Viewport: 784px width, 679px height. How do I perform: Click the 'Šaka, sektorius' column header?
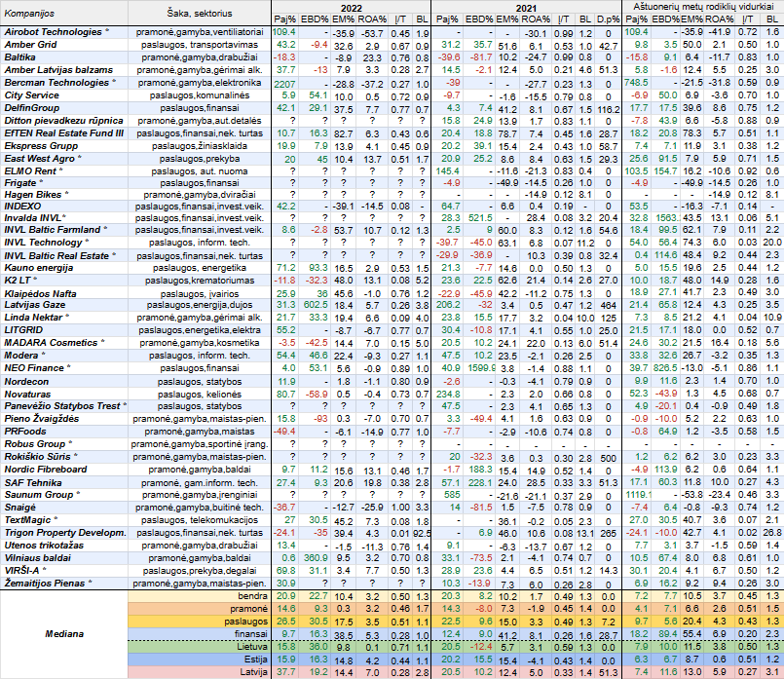click(200, 13)
